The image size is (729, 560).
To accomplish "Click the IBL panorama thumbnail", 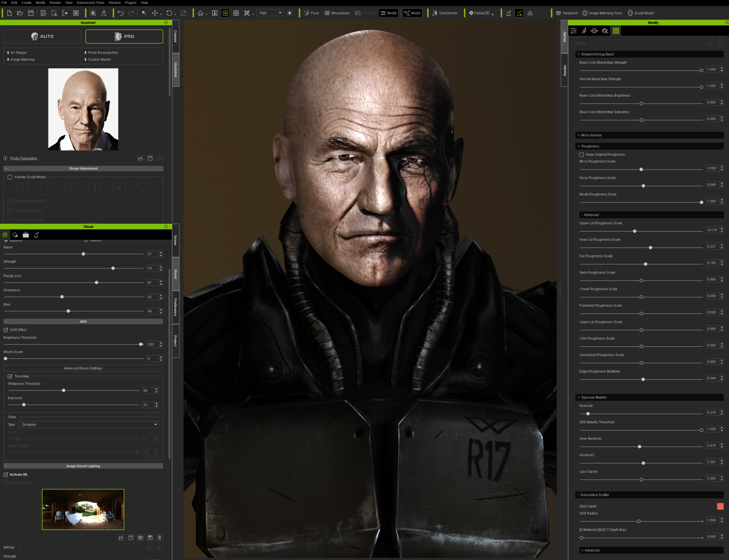I will tap(83, 509).
